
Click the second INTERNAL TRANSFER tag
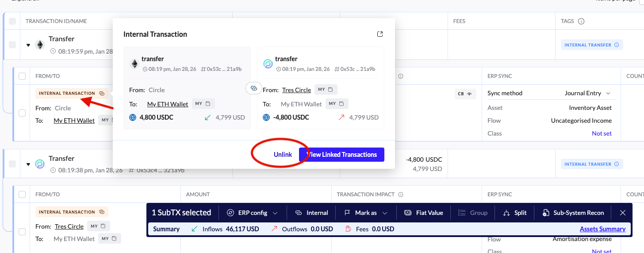pos(592,164)
